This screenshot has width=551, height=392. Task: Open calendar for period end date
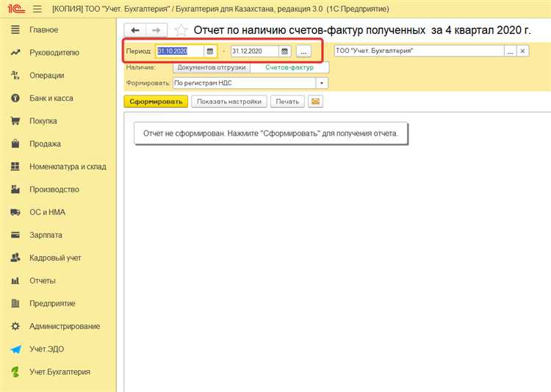[285, 51]
